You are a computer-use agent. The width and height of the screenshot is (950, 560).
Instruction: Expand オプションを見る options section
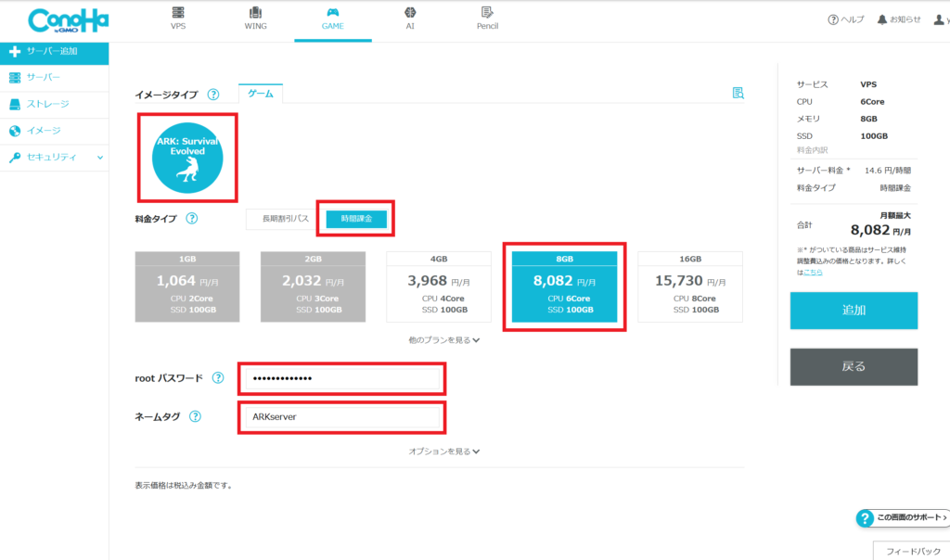point(444,452)
